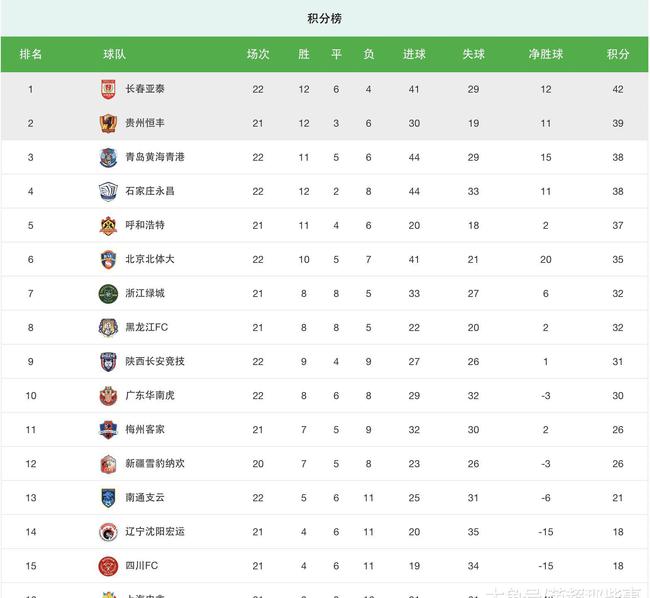This screenshot has width=650, height=598.
Task: Click the 呼和浩特 team emblem
Action: pyautogui.click(x=108, y=225)
